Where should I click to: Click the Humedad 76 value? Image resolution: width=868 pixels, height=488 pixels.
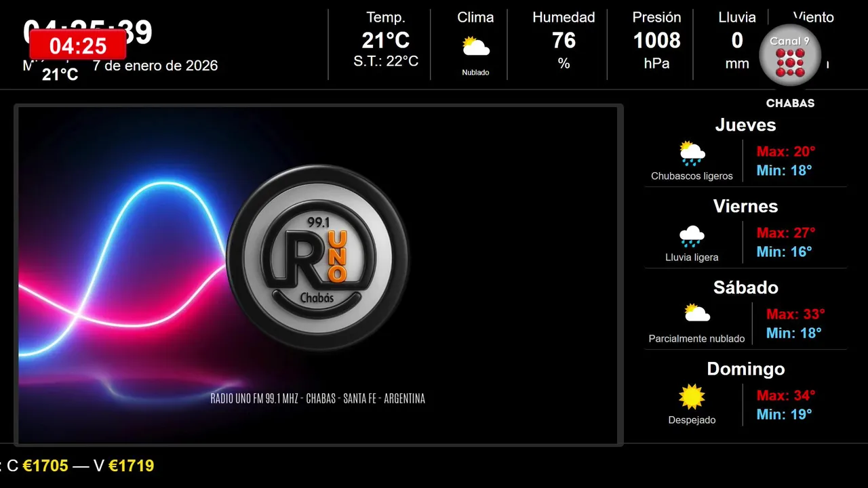(564, 41)
